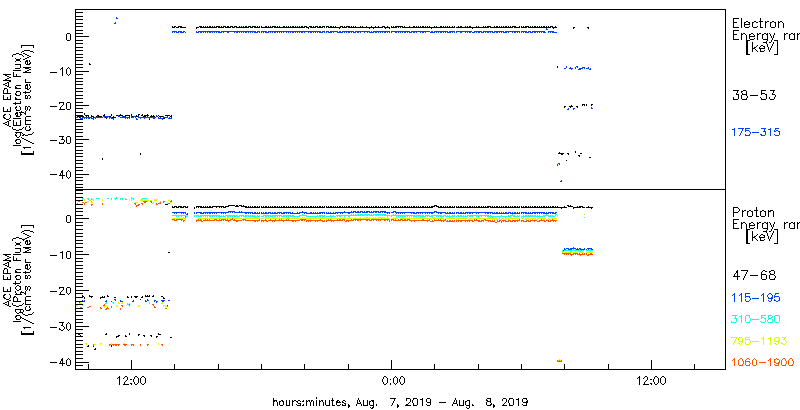The width and height of the screenshot is (800, 410).
Task: Click the -10 tick label in electron panel
Action: 60,71
